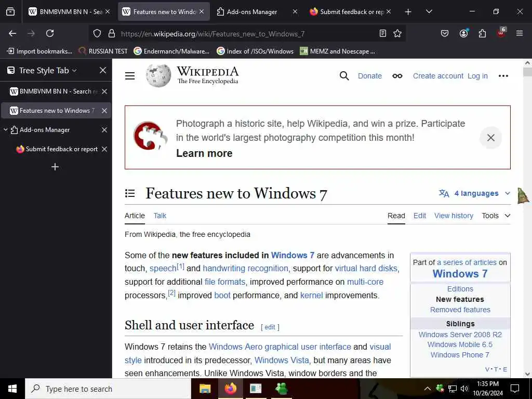532x399 pixels.
Task: List all tabs dropdown arrow
Action: click(x=429, y=11)
